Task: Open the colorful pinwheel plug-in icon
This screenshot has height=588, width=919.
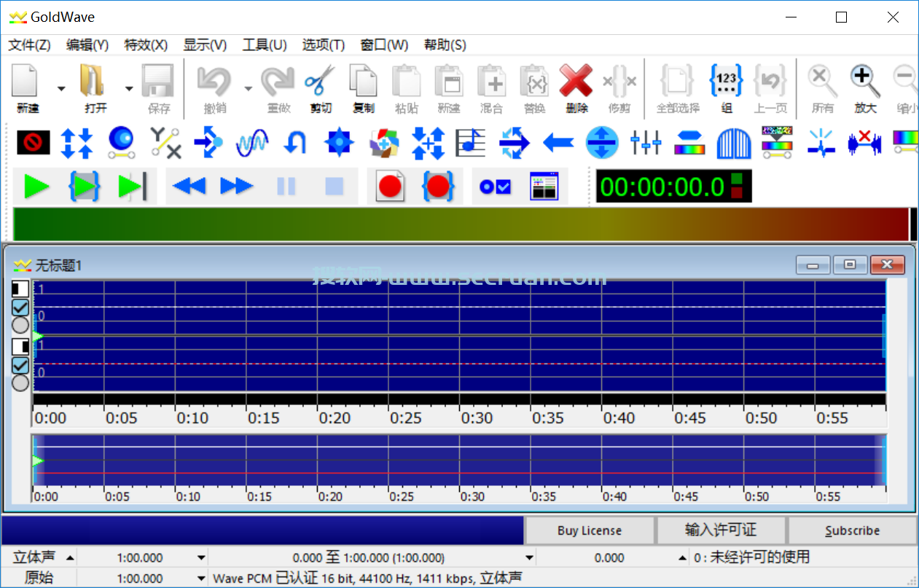Action: coord(384,142)
